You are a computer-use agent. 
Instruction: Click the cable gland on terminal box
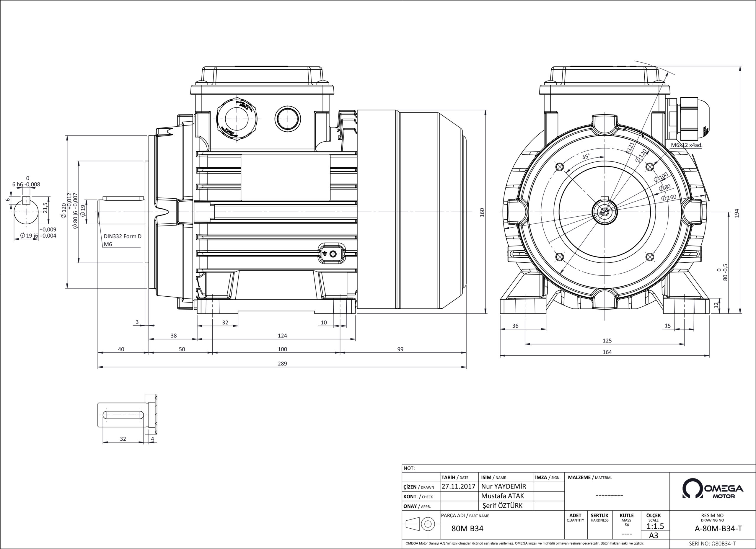coord(237,119)
